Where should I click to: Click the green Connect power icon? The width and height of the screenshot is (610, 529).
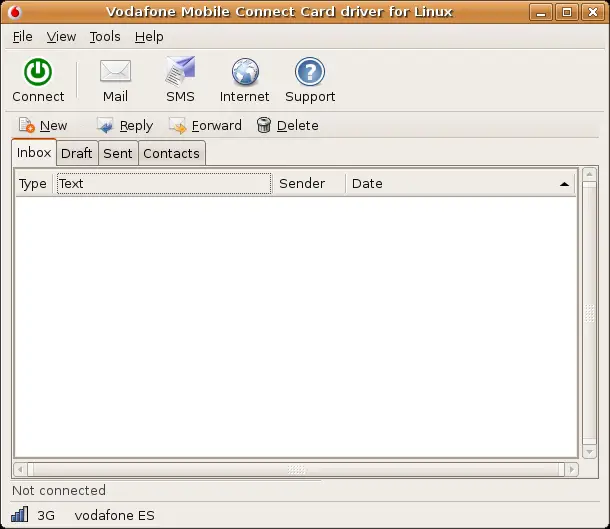[x=38, y=72]
